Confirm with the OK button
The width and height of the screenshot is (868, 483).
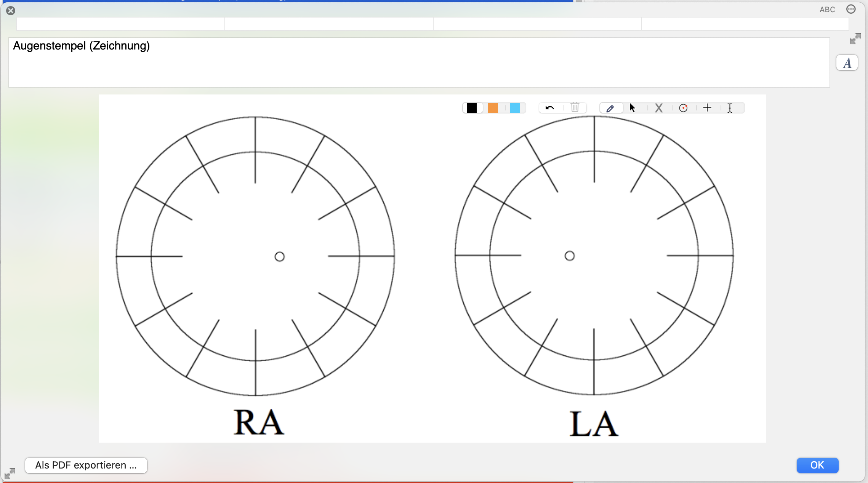click(817, 465)
